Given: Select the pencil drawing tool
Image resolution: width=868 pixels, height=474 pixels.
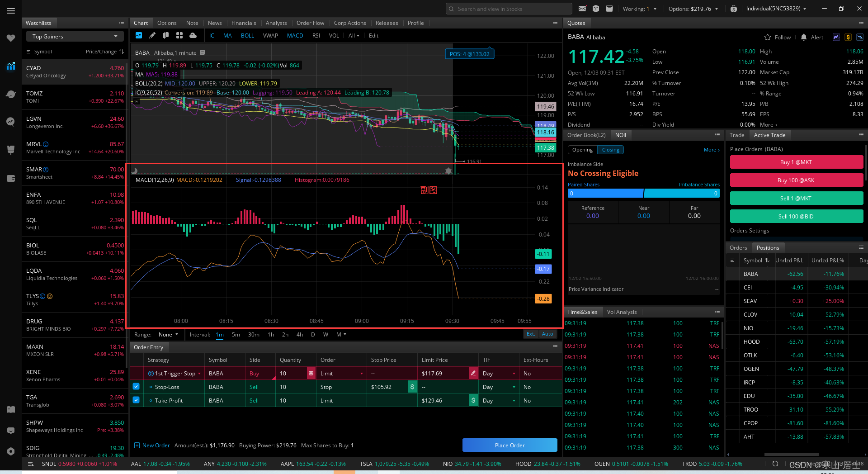Looking at the screenshot, I should click(x=152, y=35).
